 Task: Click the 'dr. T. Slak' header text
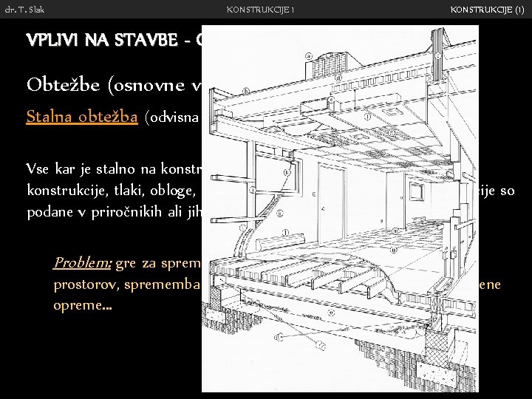point(24,10)
